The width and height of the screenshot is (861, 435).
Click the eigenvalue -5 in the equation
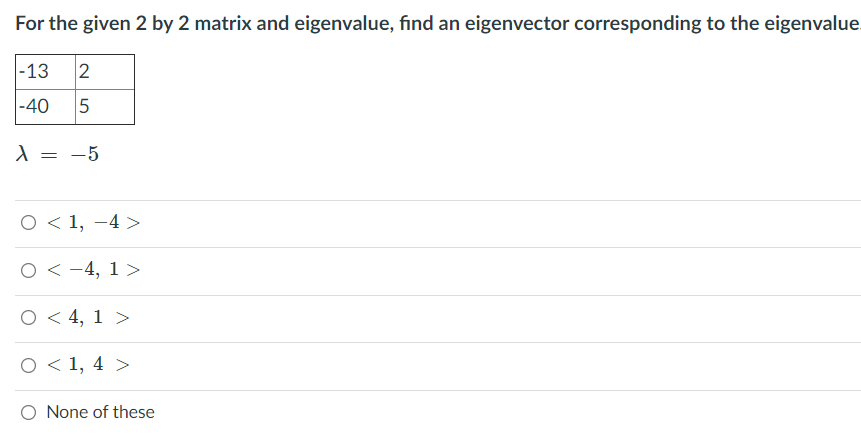point(85,154)
